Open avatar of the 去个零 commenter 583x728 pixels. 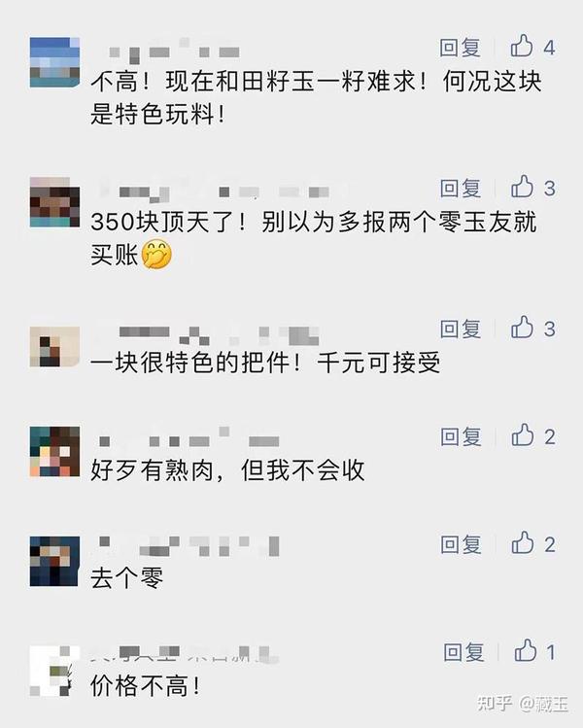(x=54, y=561)
